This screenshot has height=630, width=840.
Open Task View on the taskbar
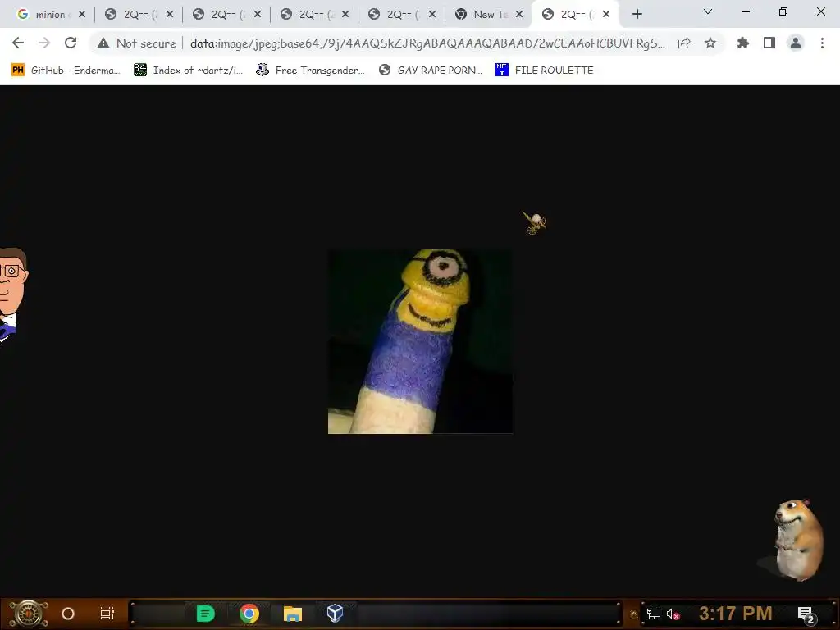click(x=107, y=614)
